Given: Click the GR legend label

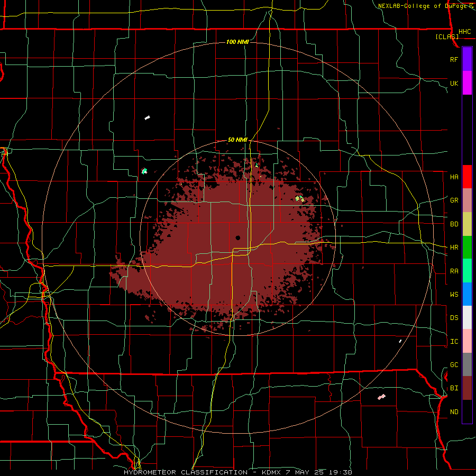Looking at the screenshot, I should click(x=454, y=200).
